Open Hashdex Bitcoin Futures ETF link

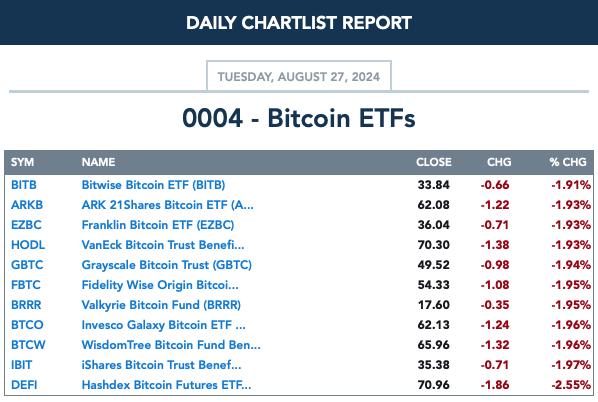[166, 385]
